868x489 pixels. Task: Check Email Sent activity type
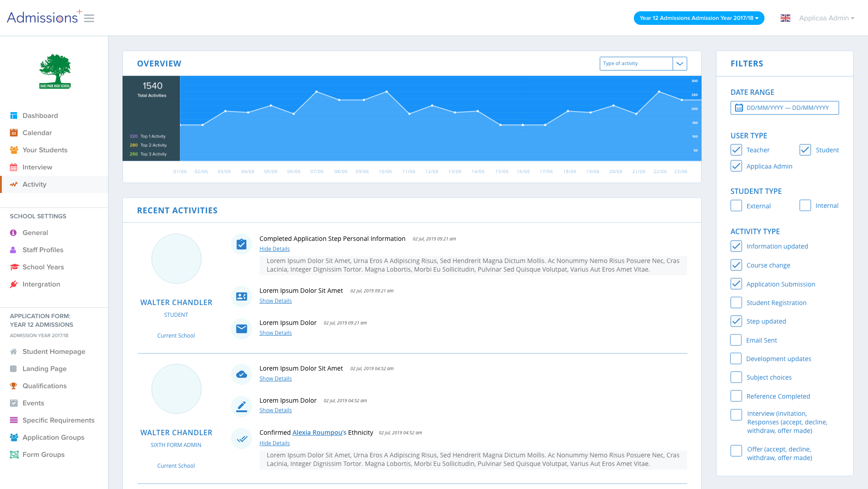pyautogui.click(x=736, y=340)
